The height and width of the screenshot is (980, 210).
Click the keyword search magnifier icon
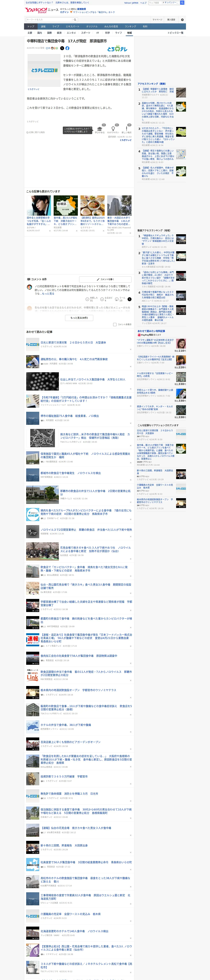tap(75, 20)
